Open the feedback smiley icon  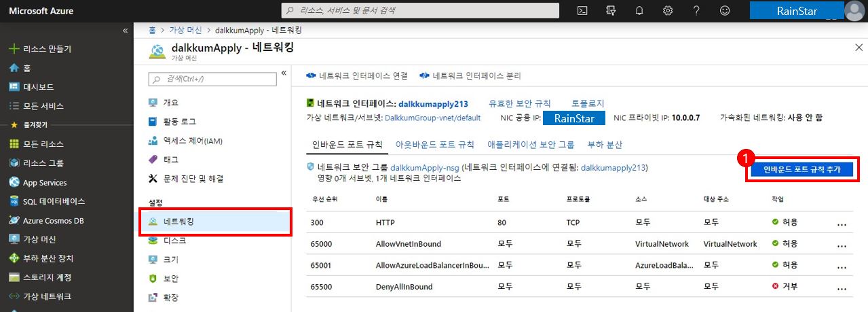point(725,11)
